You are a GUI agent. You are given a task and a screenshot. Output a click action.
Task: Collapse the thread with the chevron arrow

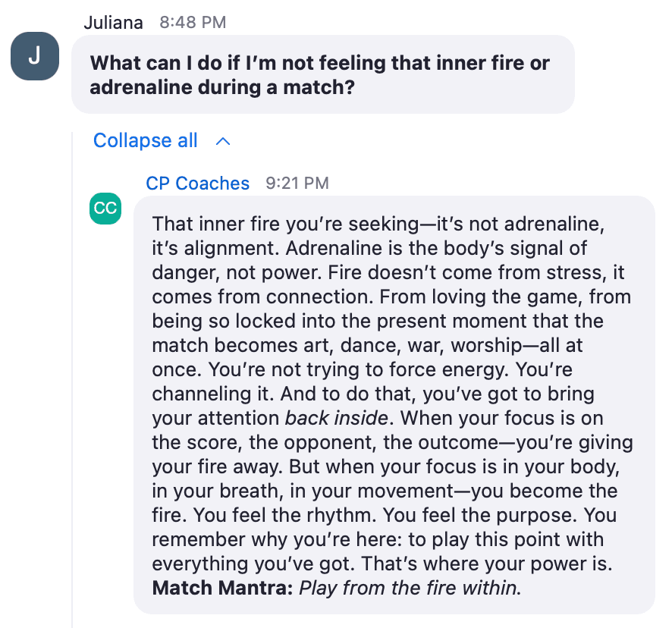tap(223, 141)
